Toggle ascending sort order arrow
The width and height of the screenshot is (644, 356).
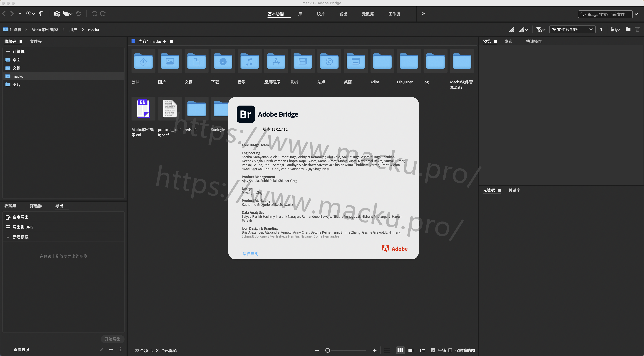(x=601, y=29)
